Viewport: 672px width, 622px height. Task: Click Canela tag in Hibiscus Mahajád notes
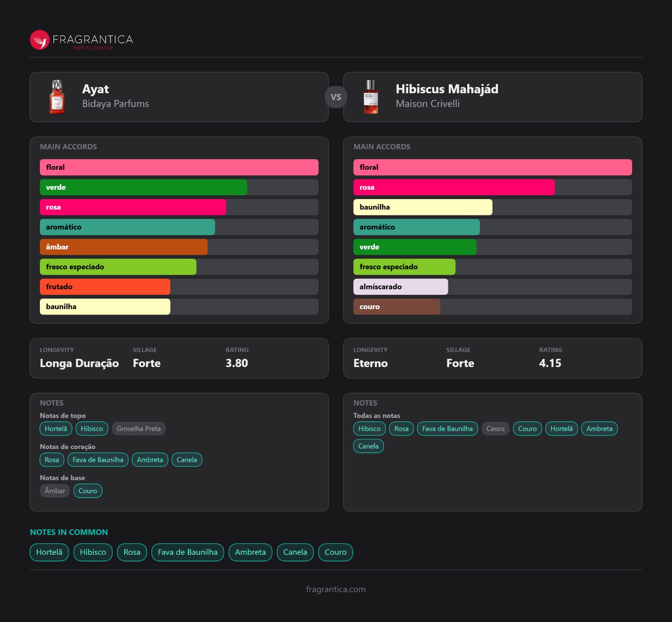[368, 446]
